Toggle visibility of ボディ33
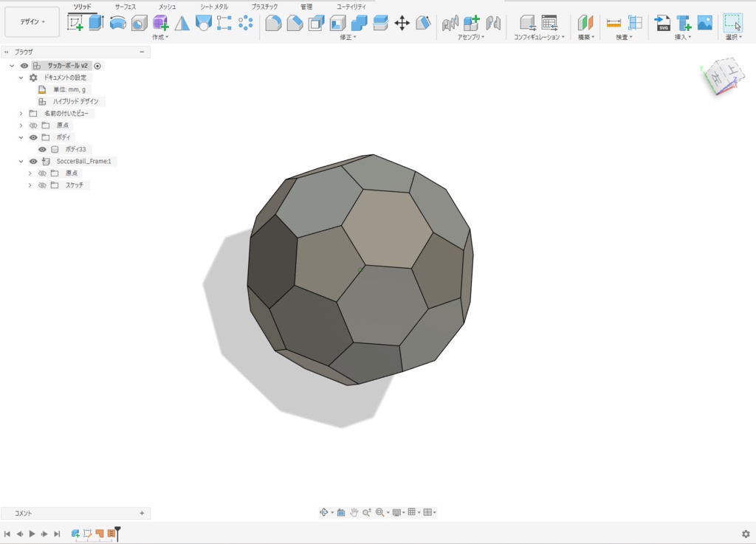 (42, 148)
